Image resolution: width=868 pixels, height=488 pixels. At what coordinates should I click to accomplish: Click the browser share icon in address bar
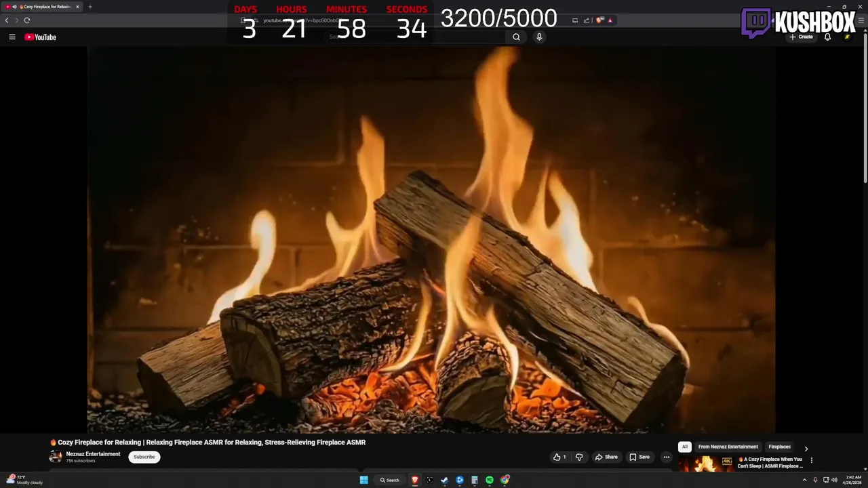587,20
